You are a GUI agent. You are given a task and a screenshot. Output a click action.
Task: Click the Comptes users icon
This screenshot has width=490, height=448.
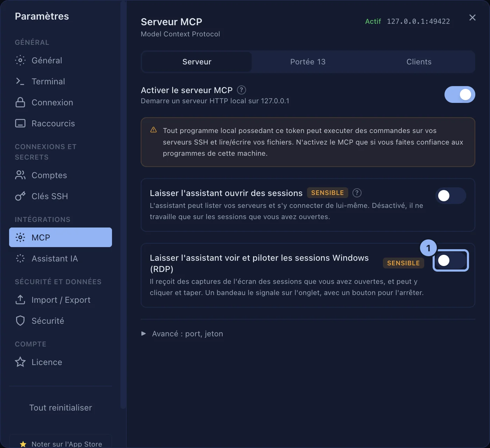(x=20, y=175)
